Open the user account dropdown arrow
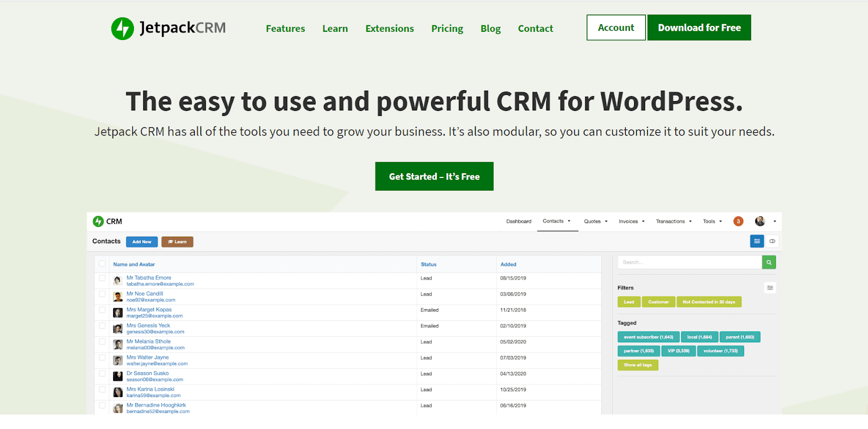Viewport: 868px width, 429px height. click(x=775, y=221)
